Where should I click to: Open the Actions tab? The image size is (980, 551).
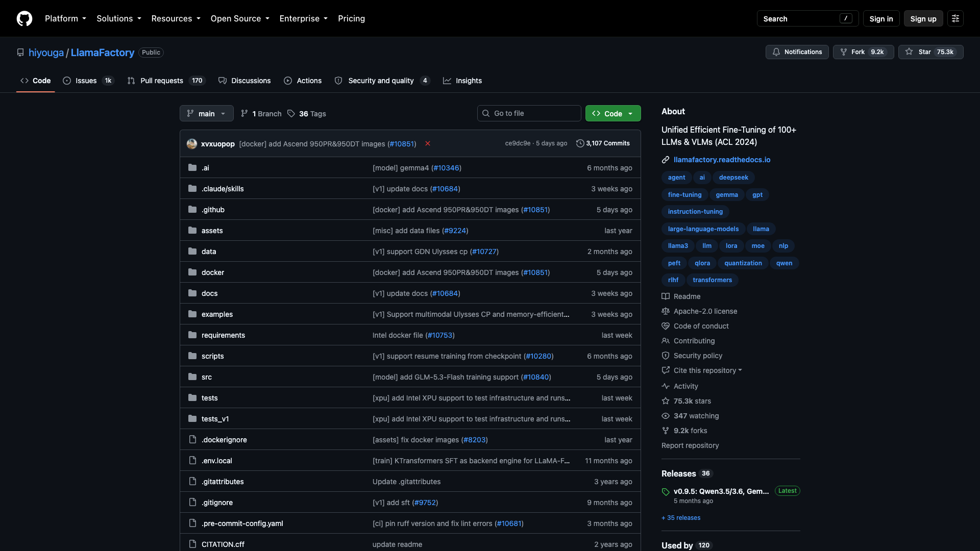click(x=303, y=81)
